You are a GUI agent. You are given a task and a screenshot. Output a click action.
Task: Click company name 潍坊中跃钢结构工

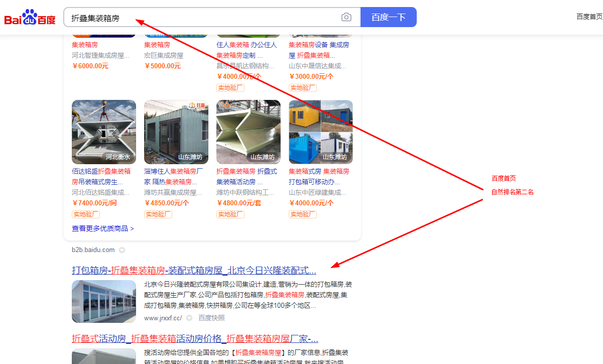(246, 192)
